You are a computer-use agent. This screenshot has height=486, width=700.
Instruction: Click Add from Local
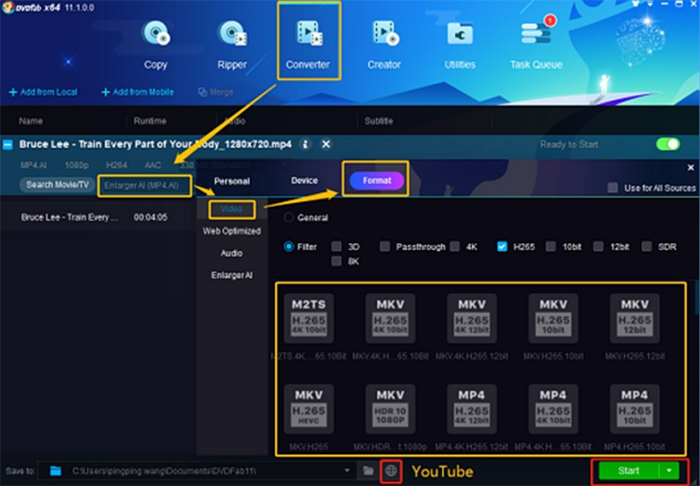coord(43,92)
